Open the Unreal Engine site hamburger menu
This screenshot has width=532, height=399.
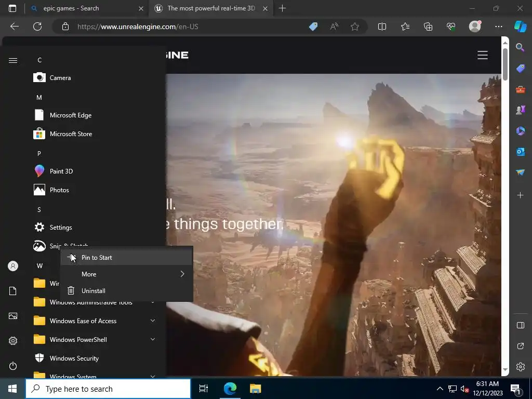click(x=483, y=55)
